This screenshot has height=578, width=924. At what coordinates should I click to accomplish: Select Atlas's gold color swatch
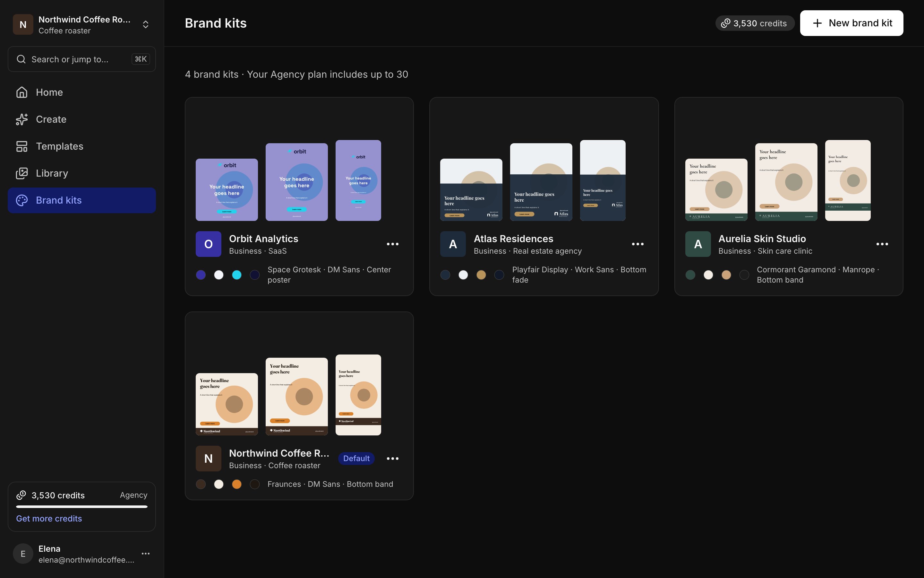coord(481,275)
